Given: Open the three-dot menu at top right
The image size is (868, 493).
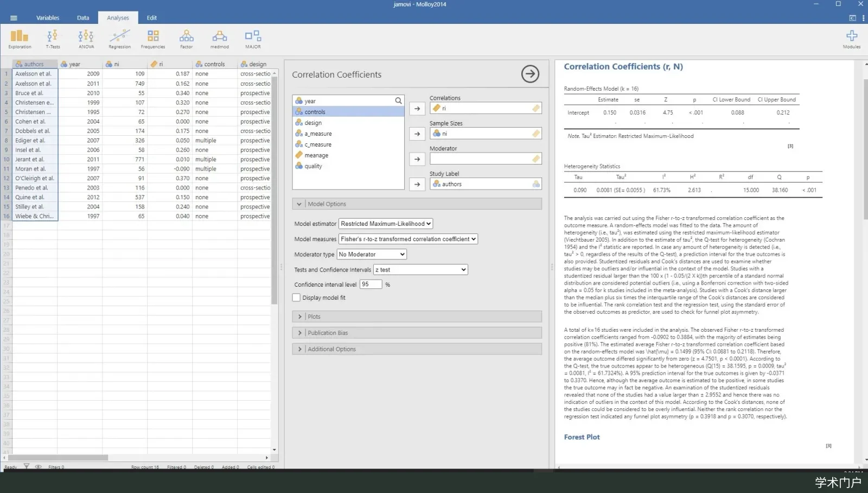Looking at the screenshot, I should tap(863, 18).
